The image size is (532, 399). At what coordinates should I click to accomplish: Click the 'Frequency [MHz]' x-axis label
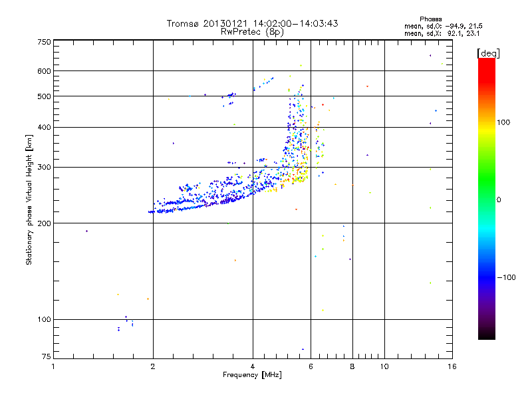click(x=252, y=375)
